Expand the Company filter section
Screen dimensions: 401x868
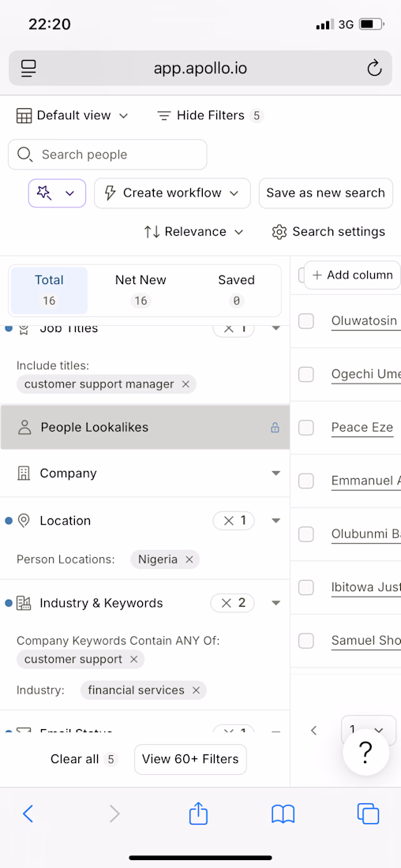(145, 473)
